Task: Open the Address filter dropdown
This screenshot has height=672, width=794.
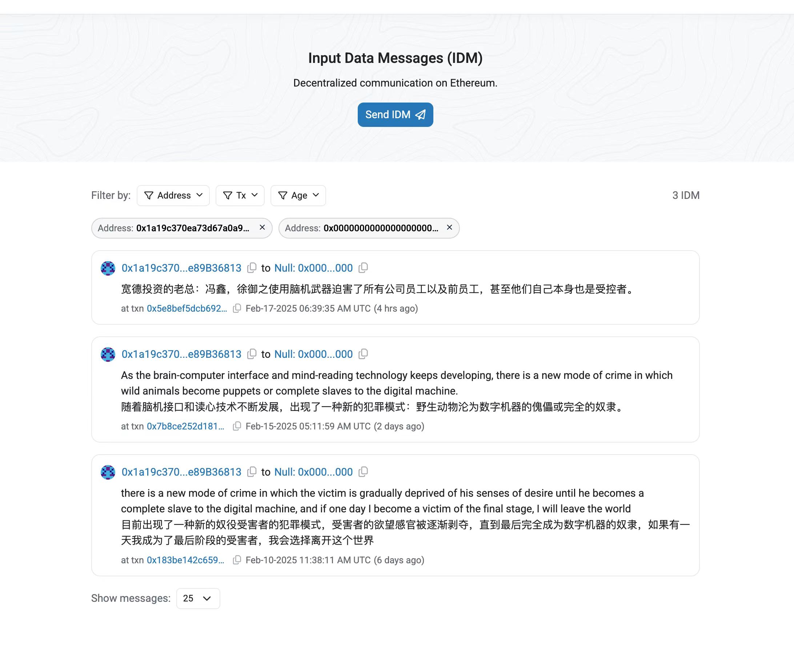Action: point(173,195)
